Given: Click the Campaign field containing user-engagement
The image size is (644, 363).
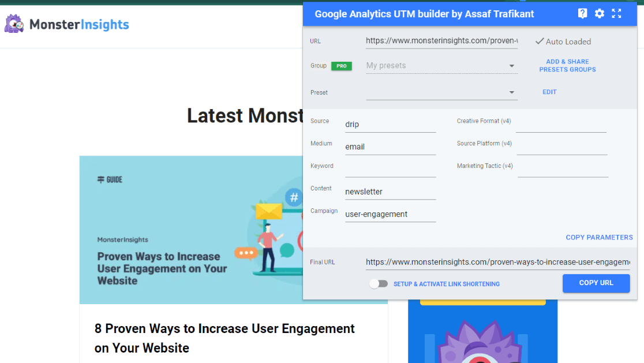Looking at the screenshot, I should point(390,214).
